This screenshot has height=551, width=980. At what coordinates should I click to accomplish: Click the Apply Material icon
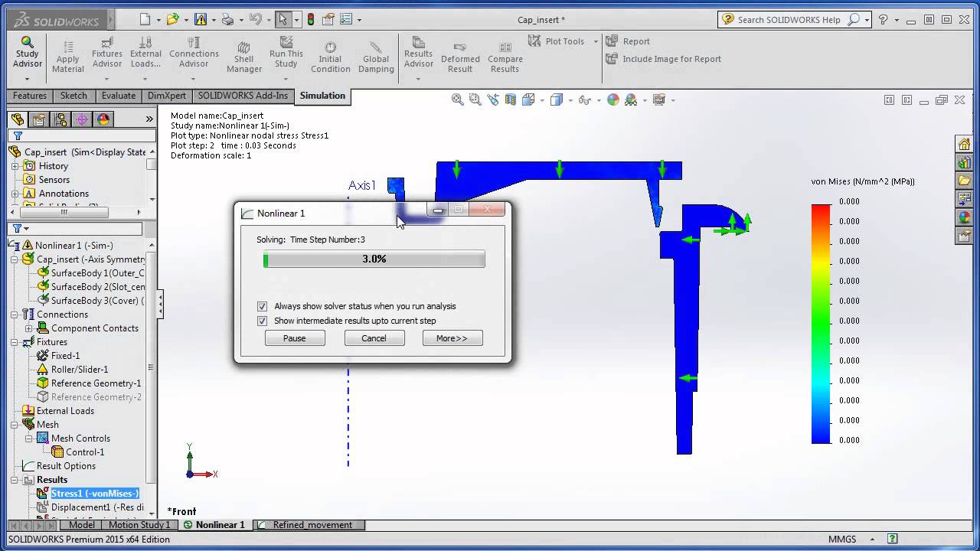[68, 57]
